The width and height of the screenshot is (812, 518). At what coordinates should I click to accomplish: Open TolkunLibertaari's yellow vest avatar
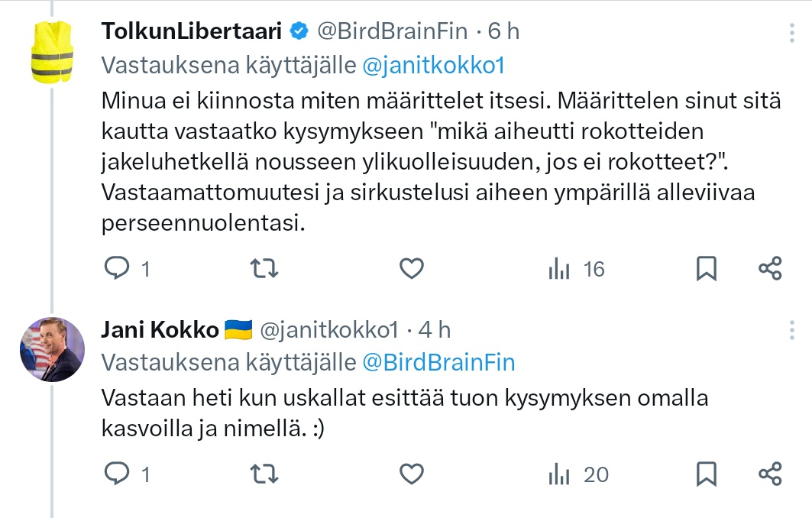[x=52, y=52]
